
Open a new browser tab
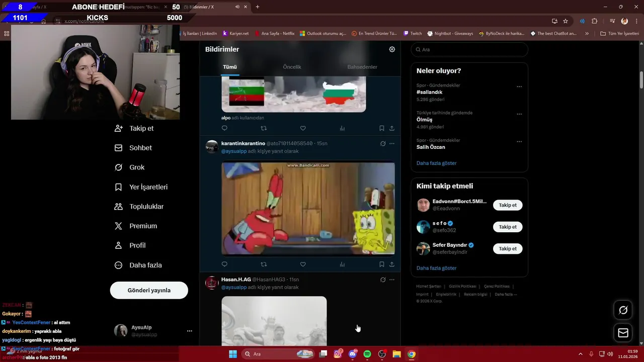tap(258, 7)
